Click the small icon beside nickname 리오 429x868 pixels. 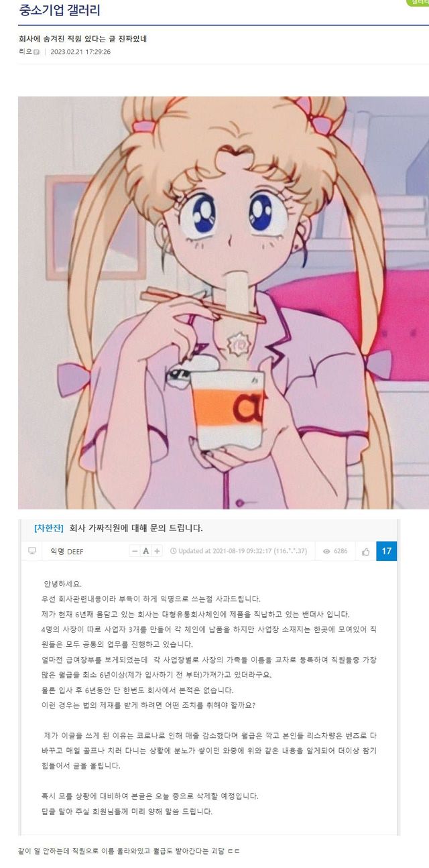click(36, 52)
